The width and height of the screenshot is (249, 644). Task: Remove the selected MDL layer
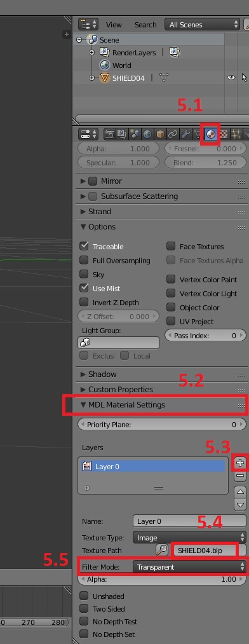click(x=240, y=476)
